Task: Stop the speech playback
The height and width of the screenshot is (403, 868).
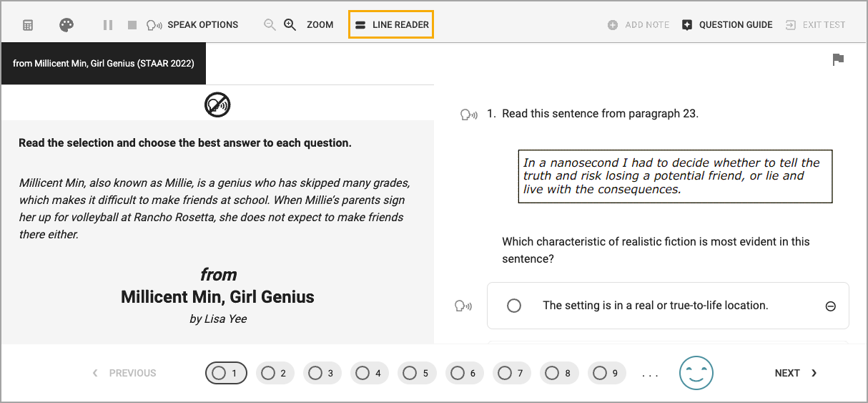Action: pos(132,25)
